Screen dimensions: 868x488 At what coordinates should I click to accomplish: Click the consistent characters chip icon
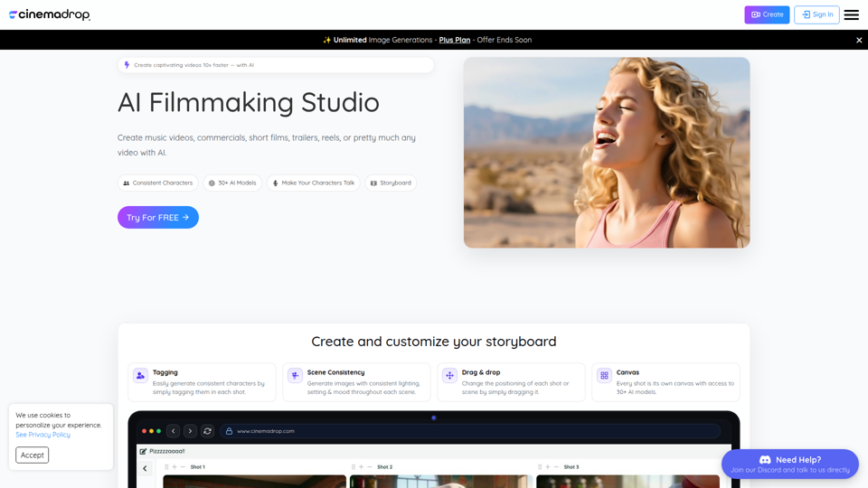tap(127, 183)
